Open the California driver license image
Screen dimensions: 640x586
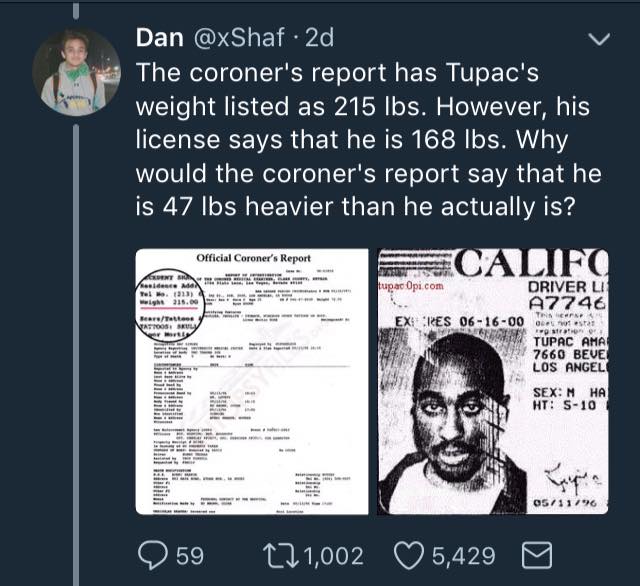point(493,382)
